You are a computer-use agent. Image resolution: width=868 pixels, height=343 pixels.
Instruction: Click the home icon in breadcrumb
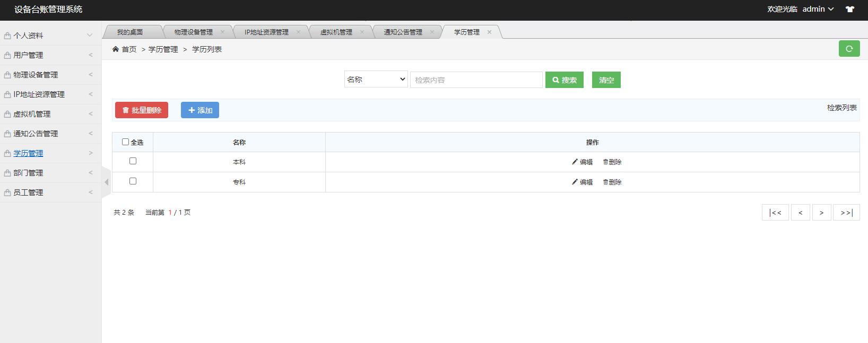[116, 49]
